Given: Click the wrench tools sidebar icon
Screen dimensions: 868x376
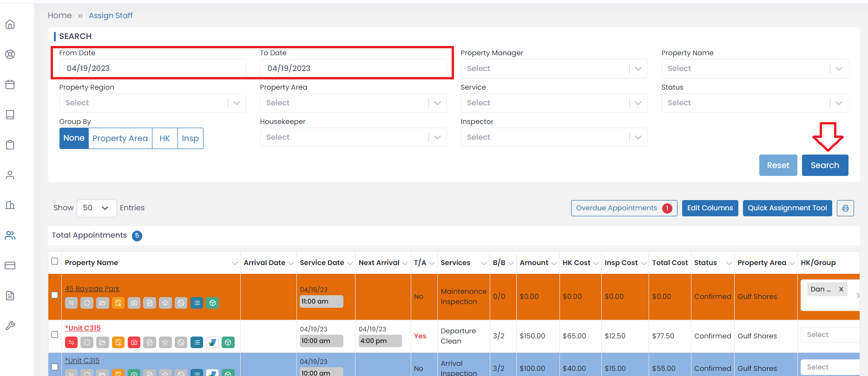Looking at the screenshot, I should (x=10, y=326).
